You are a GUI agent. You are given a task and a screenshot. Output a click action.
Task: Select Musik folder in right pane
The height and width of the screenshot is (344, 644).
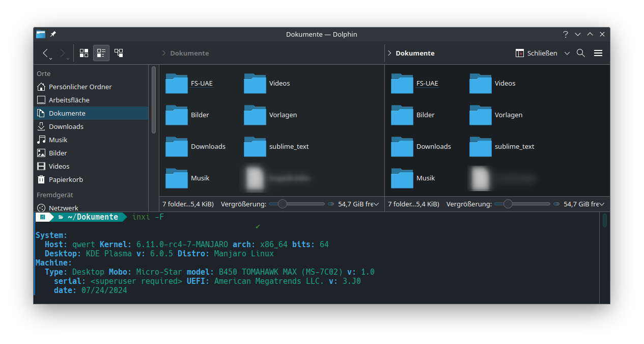pos(413,178)
